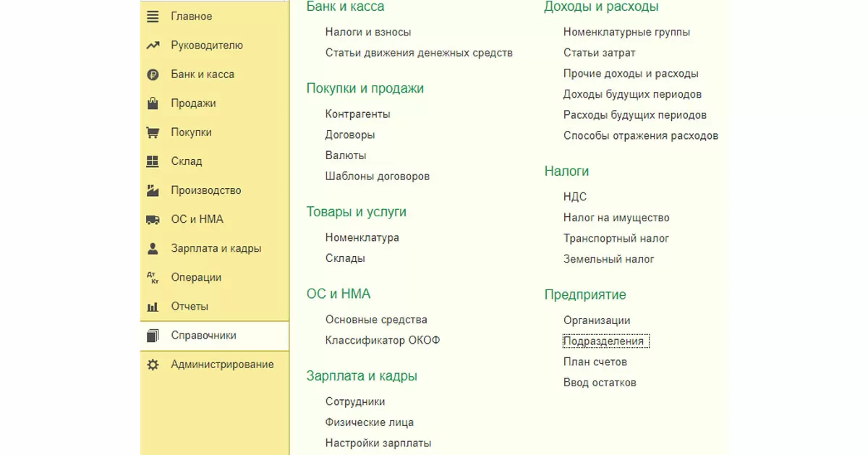
Task: Open the Склад section
Action: click(187, 161)
